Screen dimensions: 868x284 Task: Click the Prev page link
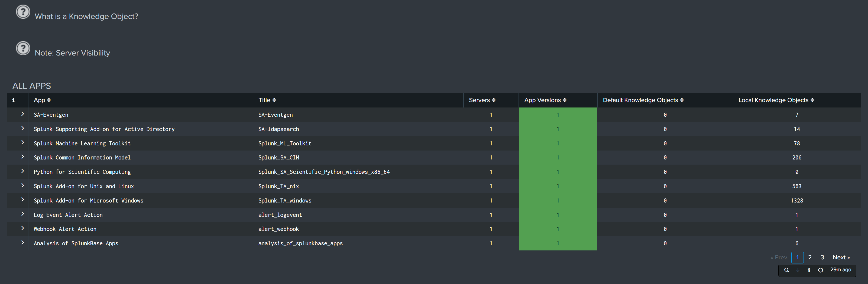779,257
